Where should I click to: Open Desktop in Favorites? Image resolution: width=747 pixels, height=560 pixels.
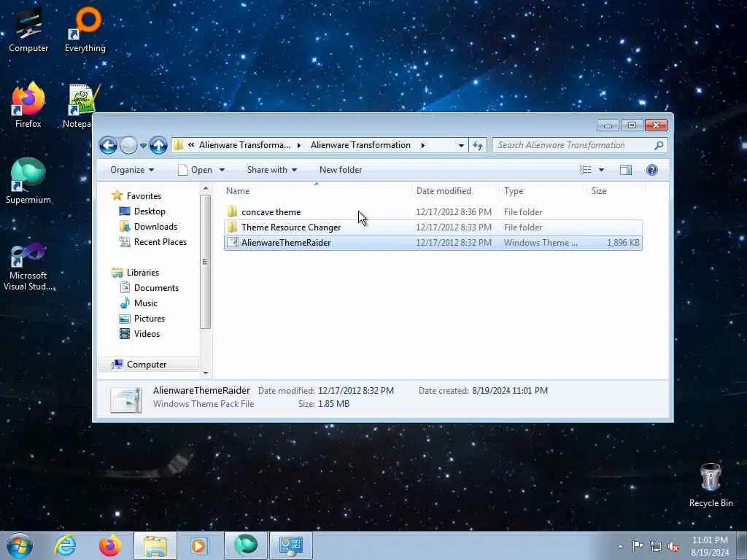(150, 211)
